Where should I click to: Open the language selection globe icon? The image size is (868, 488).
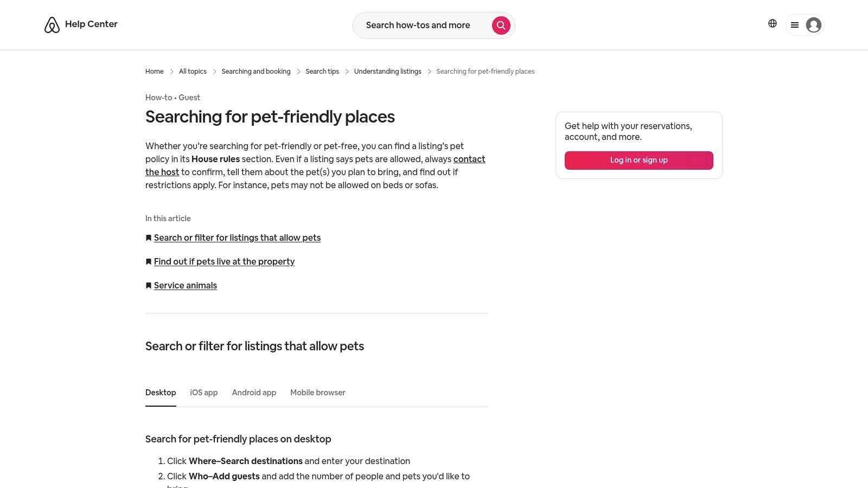point(772,23)
